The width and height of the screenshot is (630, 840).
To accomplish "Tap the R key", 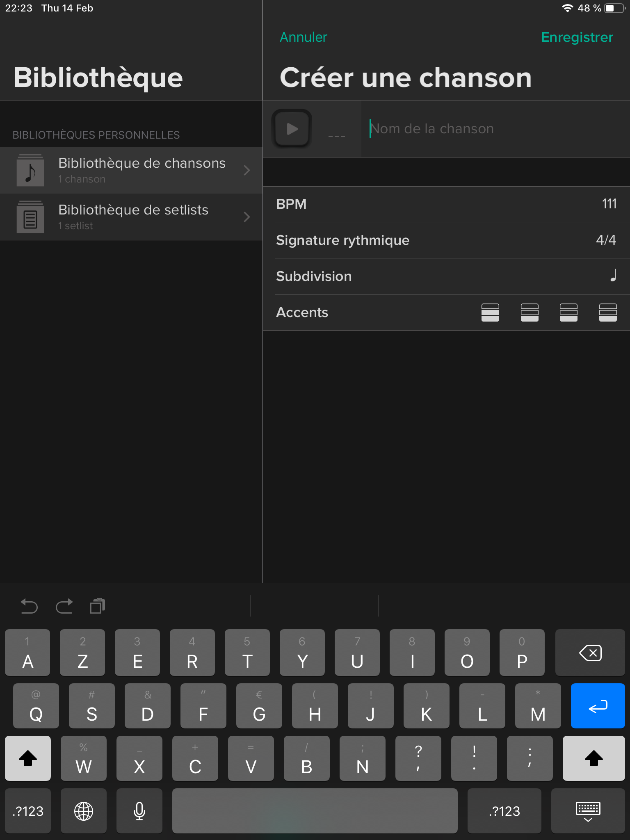I will click(x=192, y=653).
